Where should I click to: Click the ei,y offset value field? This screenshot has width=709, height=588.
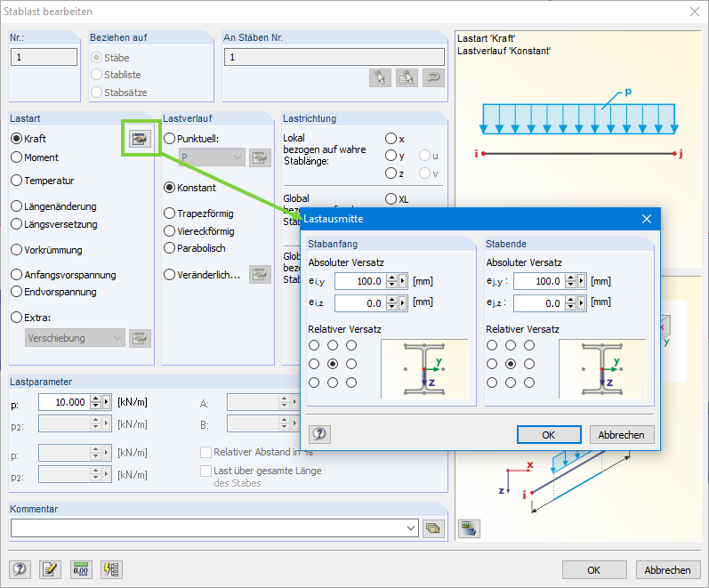click(x=361, y=281)
